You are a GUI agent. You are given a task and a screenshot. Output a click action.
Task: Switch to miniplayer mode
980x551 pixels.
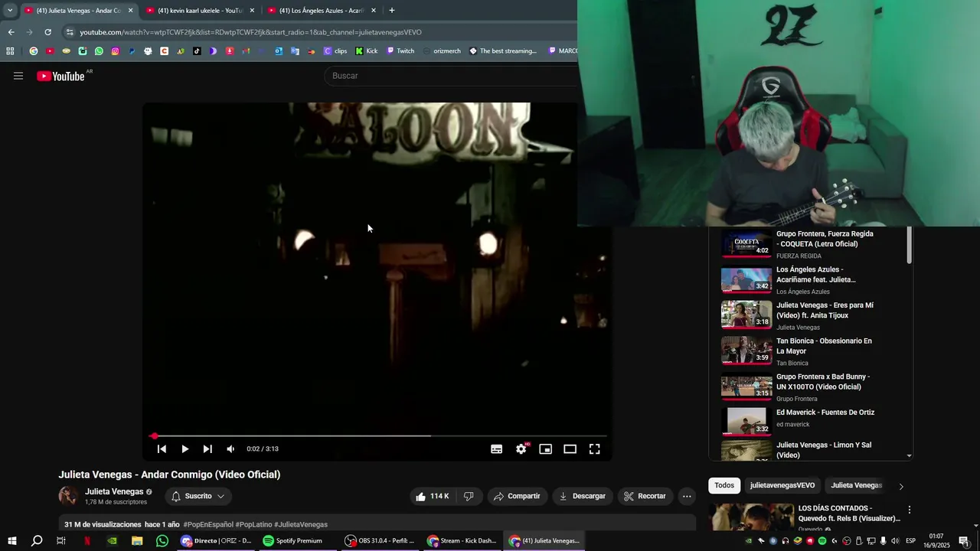pos(545,449)
